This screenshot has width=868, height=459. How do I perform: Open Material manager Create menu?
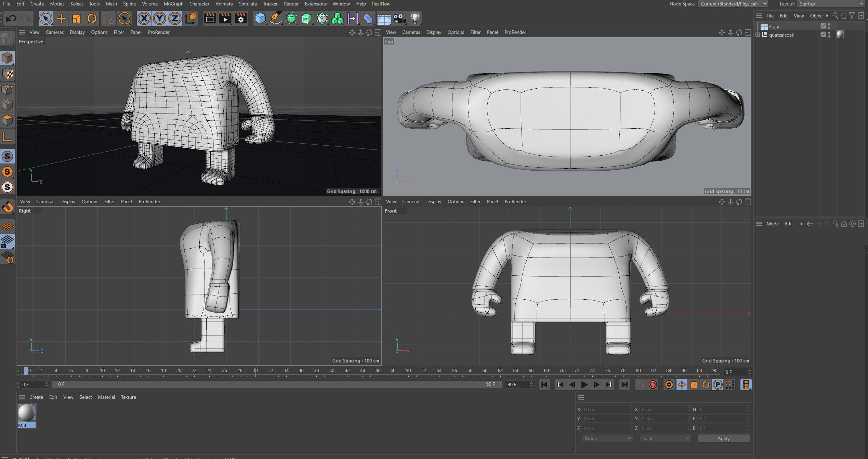click(36, 397)
